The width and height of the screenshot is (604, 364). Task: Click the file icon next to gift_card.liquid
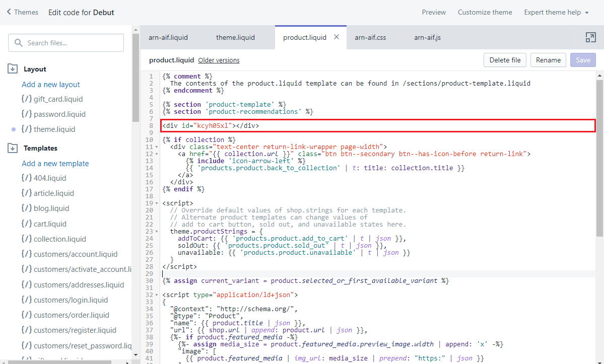pos(27,99)
